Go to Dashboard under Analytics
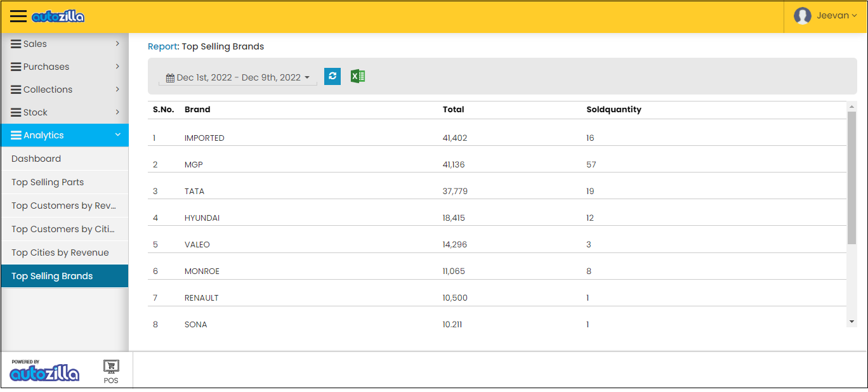Screen dimensions: 868x392 pyautogui.click(x=65, y=159)
